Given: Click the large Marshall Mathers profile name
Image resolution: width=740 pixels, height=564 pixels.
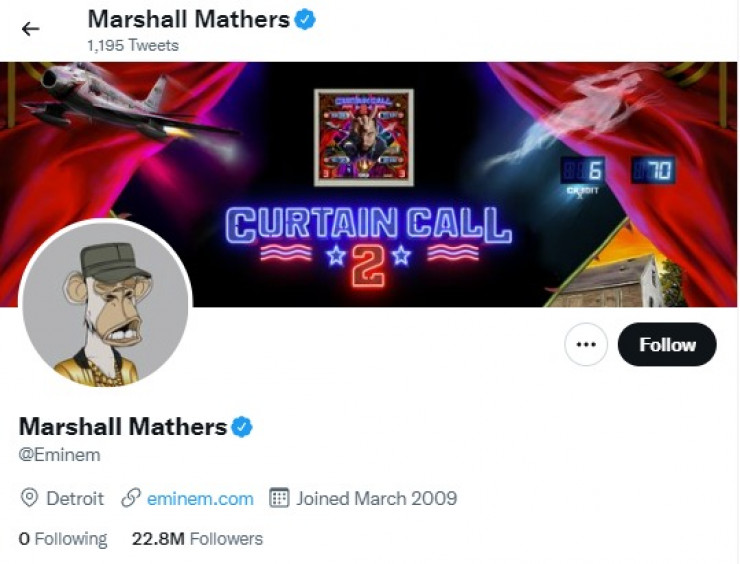Looking at the screenshot, I should 123,427.
